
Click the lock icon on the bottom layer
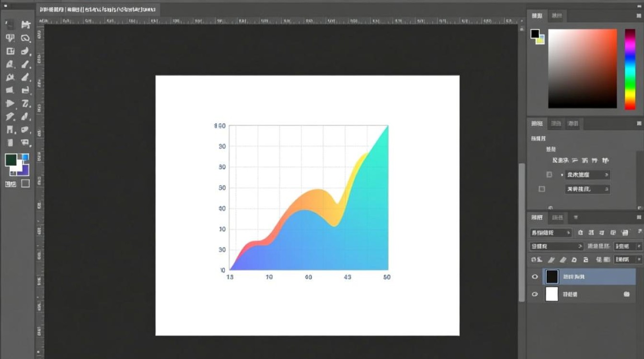tap(626, 294)
